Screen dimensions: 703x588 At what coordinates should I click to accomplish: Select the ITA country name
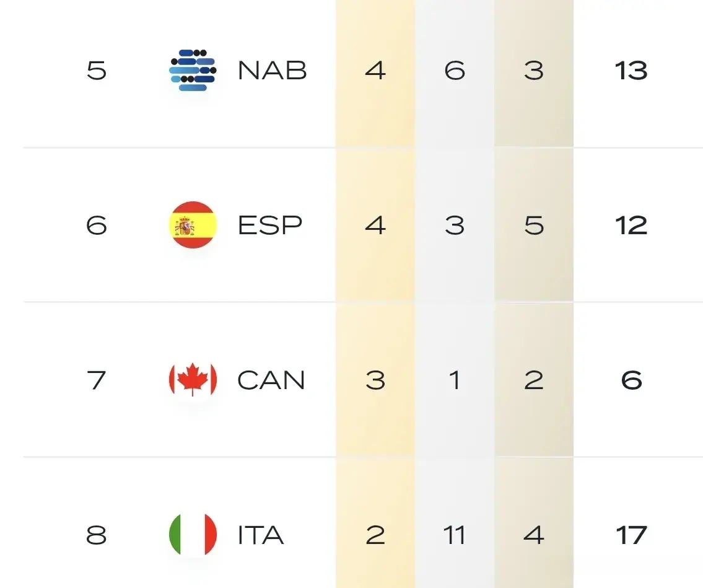point(261,535)
